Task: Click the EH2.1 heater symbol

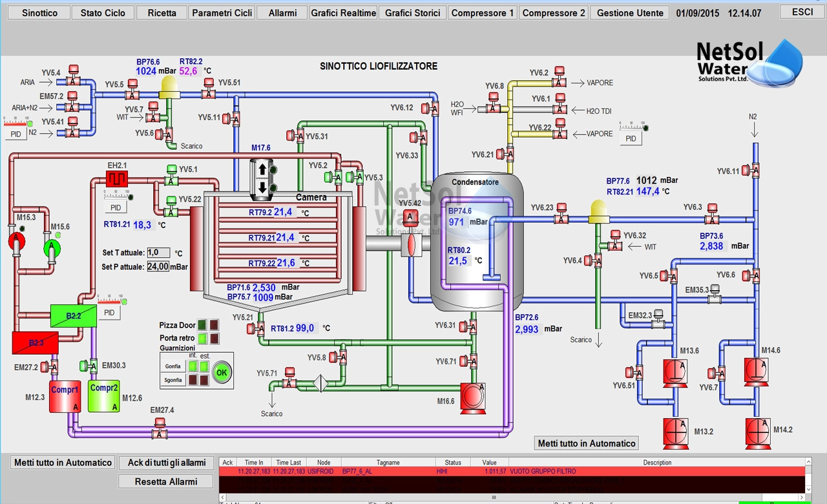Action: click(x=118, y=178)
